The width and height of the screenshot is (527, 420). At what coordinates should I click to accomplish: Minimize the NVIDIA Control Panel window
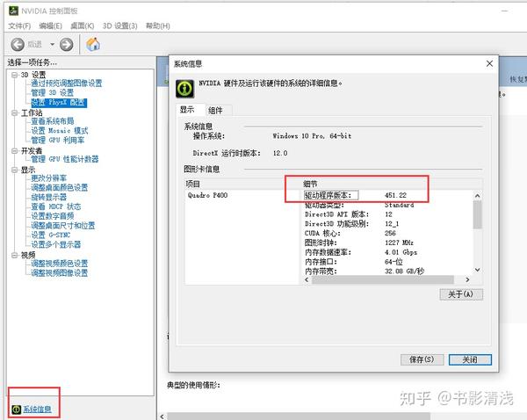click(504, 11)
